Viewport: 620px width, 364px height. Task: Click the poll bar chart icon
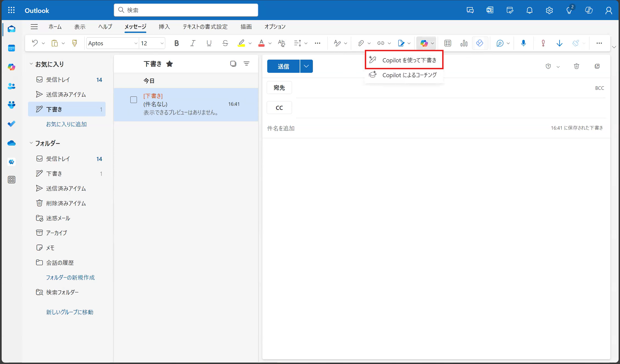pyautogui.click(x=464, y=43)
